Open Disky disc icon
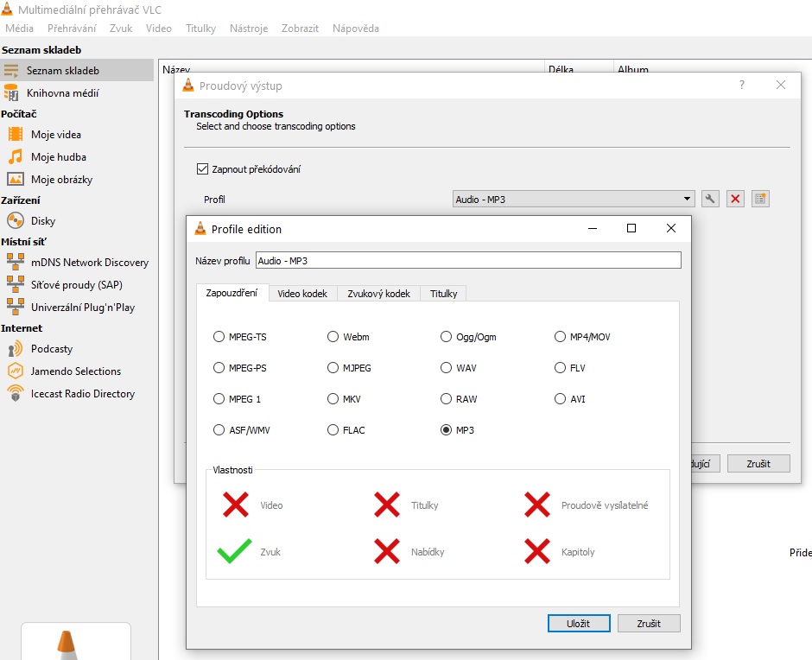812x660 pixels. coord(16,220)
